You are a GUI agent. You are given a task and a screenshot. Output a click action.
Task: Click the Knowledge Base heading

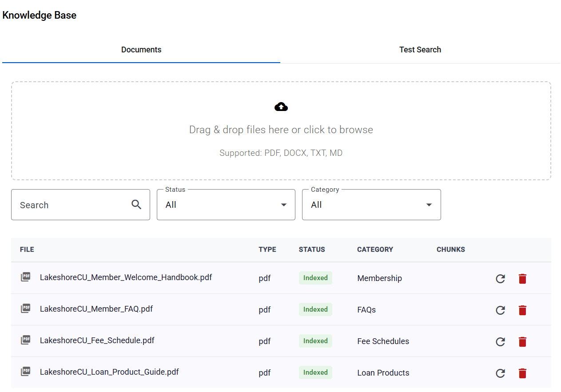click(40, 15)
